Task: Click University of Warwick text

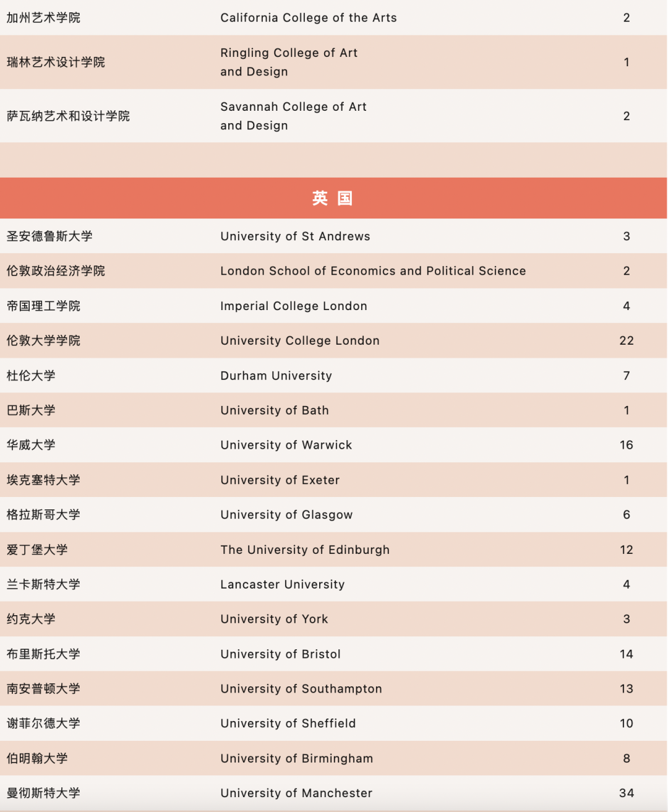Action: [286, 445]
